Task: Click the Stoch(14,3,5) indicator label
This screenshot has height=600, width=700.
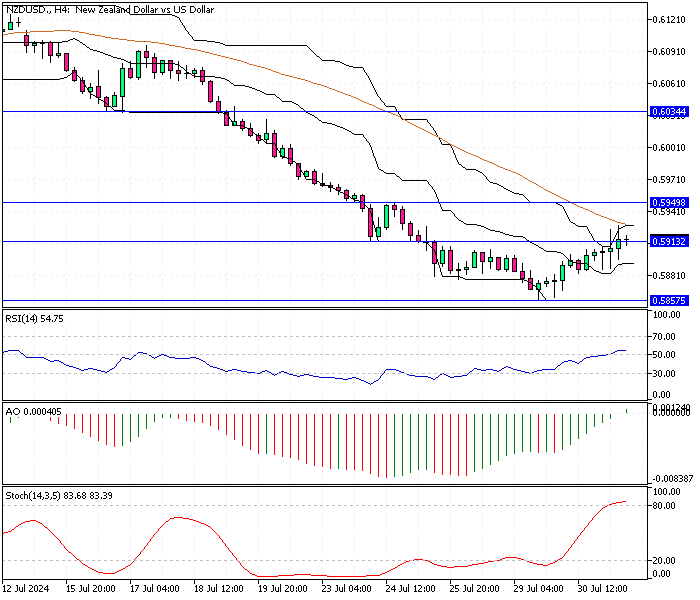Action: coord(46,497)
